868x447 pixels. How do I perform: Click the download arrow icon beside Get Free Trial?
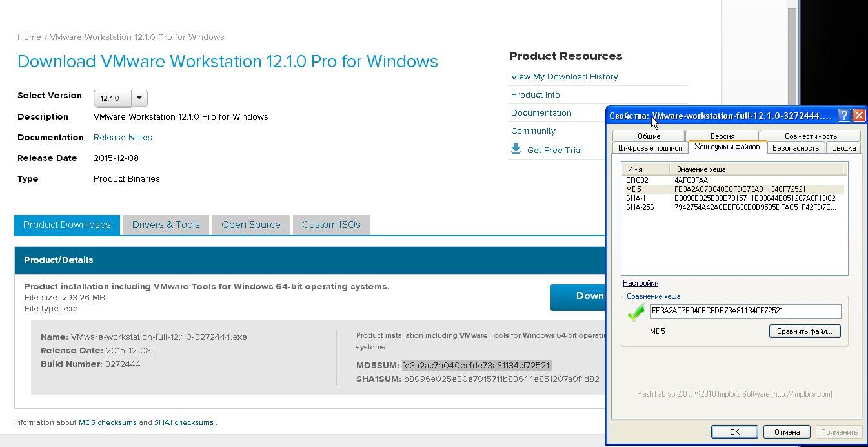(516, 149)
